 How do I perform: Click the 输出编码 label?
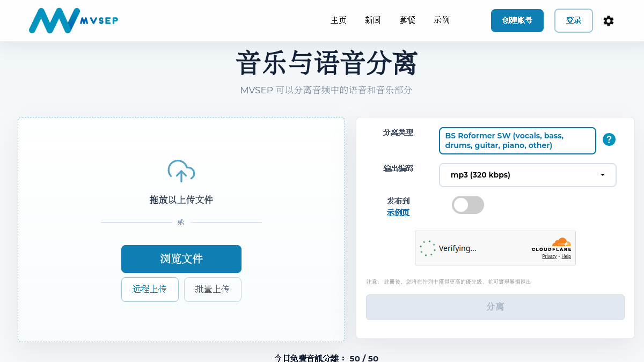tap(398, 168)
